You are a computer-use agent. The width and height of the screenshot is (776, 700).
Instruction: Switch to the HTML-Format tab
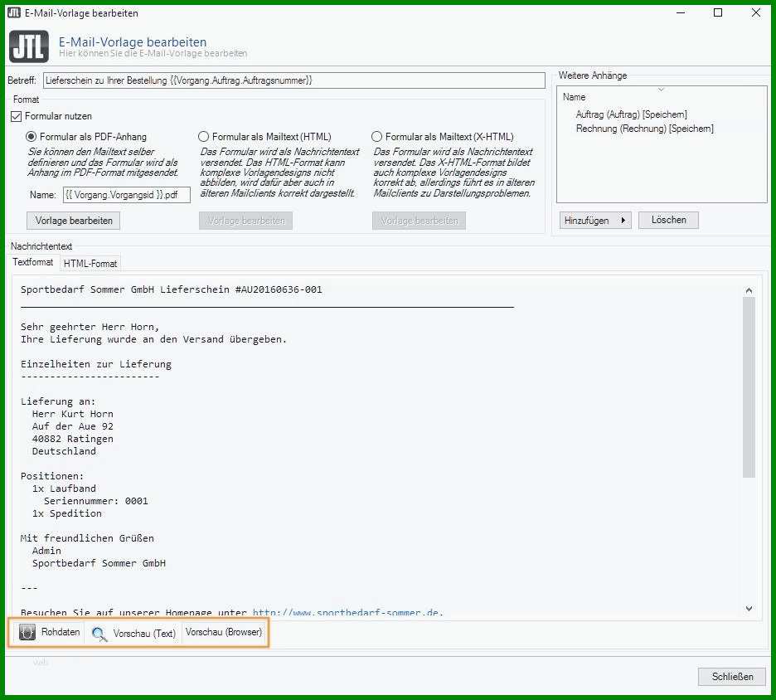tap(90, 264)
